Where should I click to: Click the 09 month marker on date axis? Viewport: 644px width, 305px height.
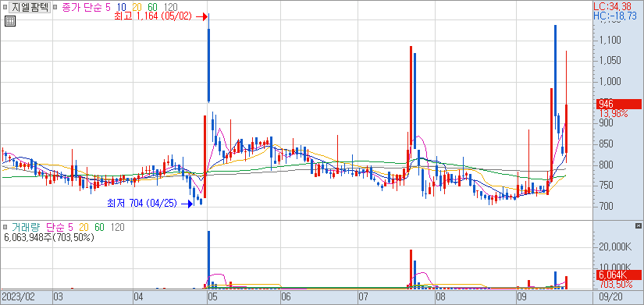click(521, 296)
